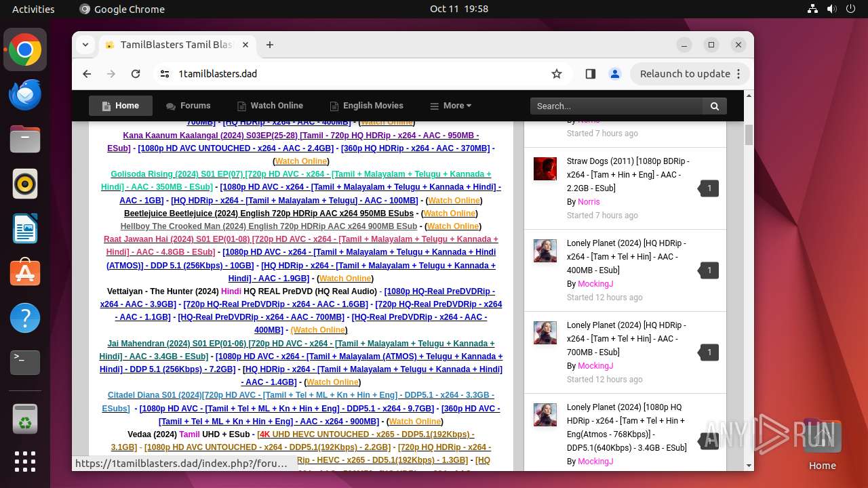Open clock and calendar in top bar
The image size is (868, 488).
[x=459, y=9]
